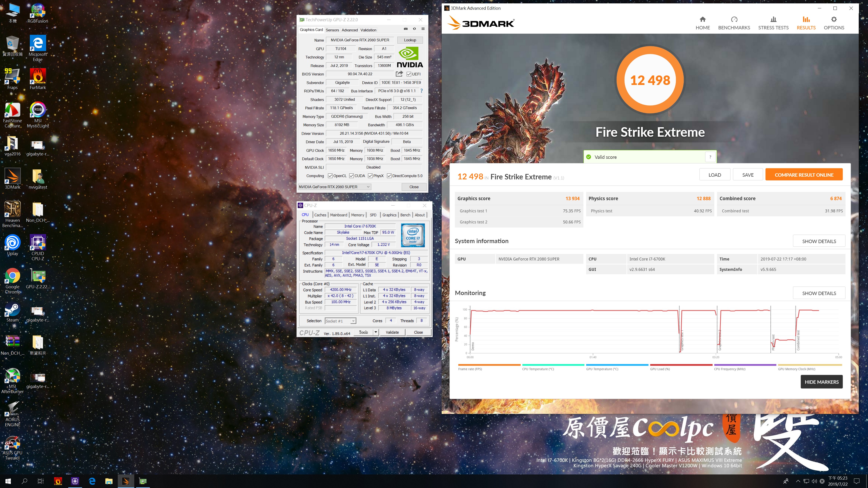Open File Explorer from taskbar

(108, 481)
